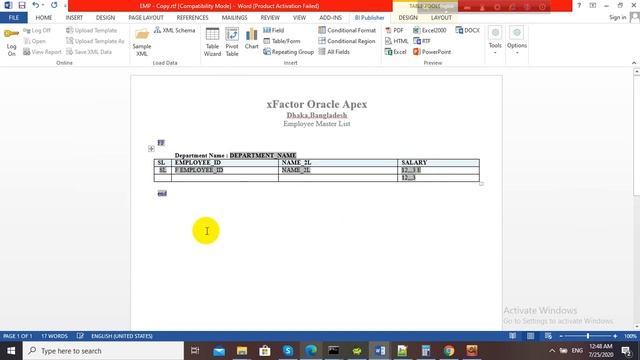Open the Windows Start menu
640x360 pixels.
11,351
